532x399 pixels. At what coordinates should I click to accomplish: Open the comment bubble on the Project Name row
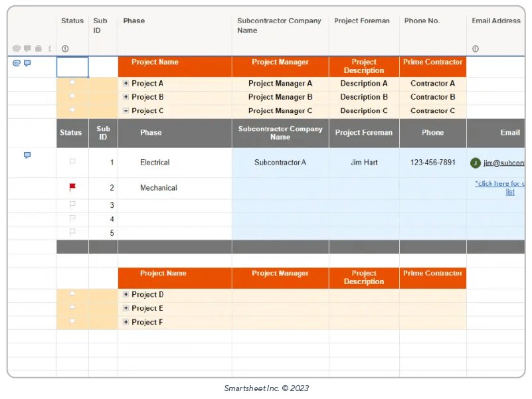coord(27,63)
